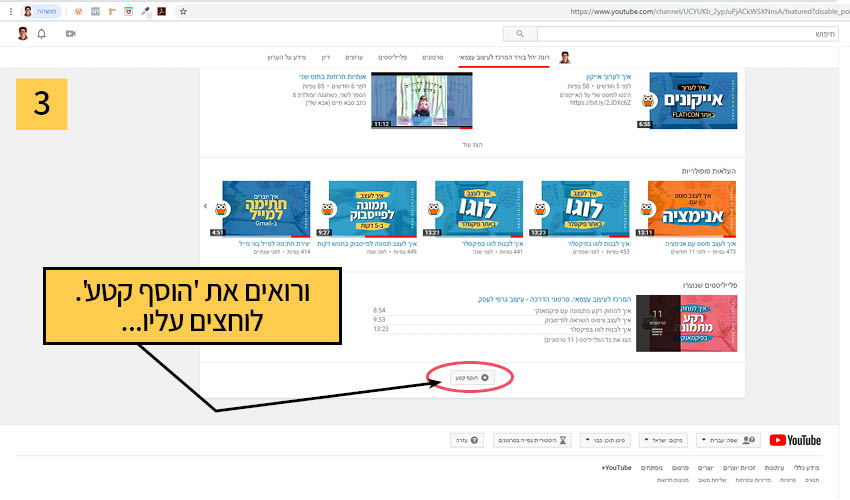The height and width of the screenshot is (500, 850).
Task: Click the notifications bell icon
Action: [x=41, y=34]
